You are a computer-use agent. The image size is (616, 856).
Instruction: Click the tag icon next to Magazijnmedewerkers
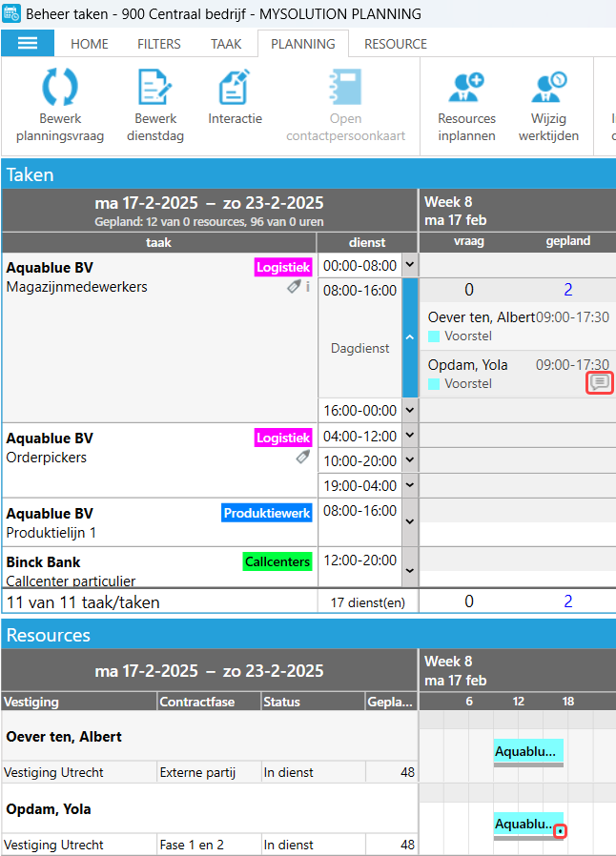[x=295, y=287]
